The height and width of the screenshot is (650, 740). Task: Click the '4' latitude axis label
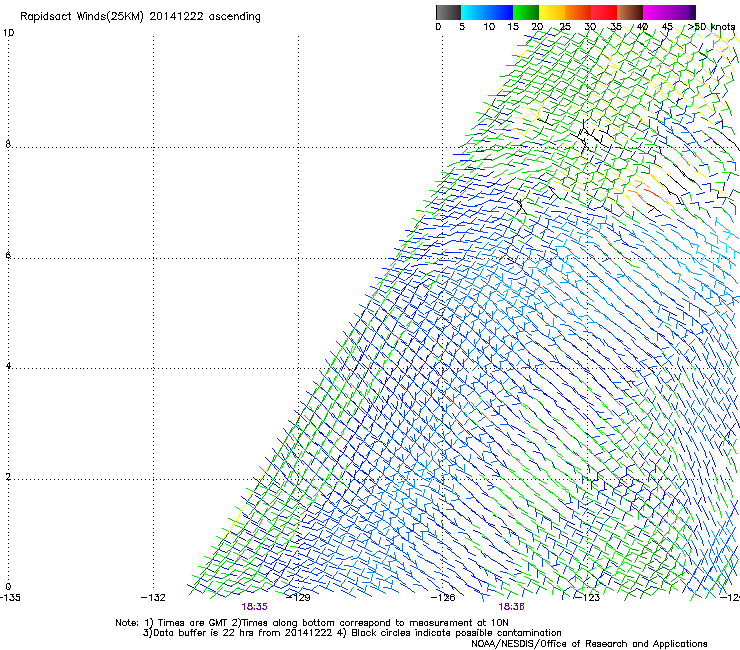coord(8,366)
